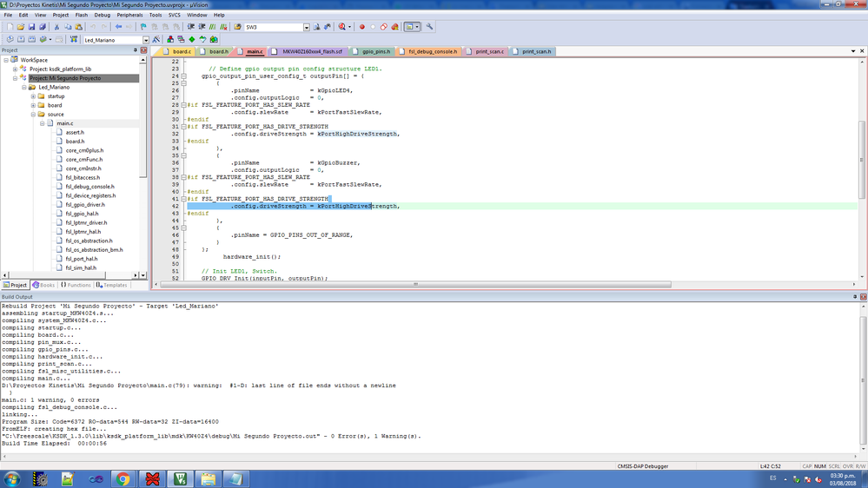Create a new file from toolbar
The image size is (868, 488).
coord(10,27)
